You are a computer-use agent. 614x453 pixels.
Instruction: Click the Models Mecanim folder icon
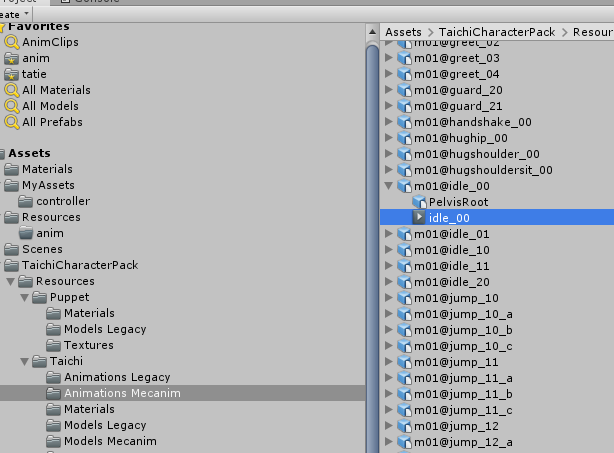click(x=53, y=441)
